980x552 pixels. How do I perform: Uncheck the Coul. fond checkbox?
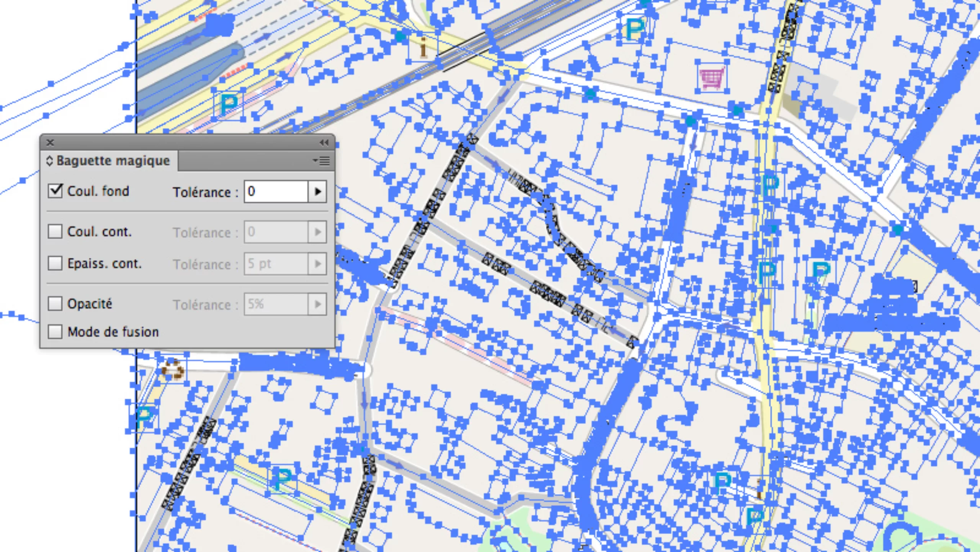(55, 191)
